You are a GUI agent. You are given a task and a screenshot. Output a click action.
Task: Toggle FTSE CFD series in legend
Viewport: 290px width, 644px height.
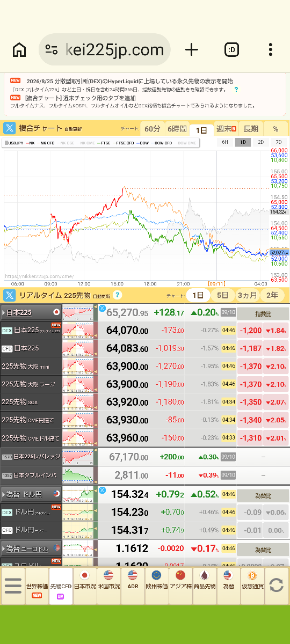click(124, 143)
